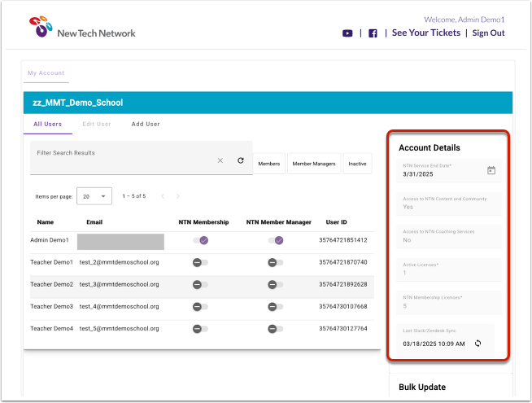The image size is (532, 403).
Task: Enable NTN Membership for Teacher Demo1
Action: tap(199, 262)
